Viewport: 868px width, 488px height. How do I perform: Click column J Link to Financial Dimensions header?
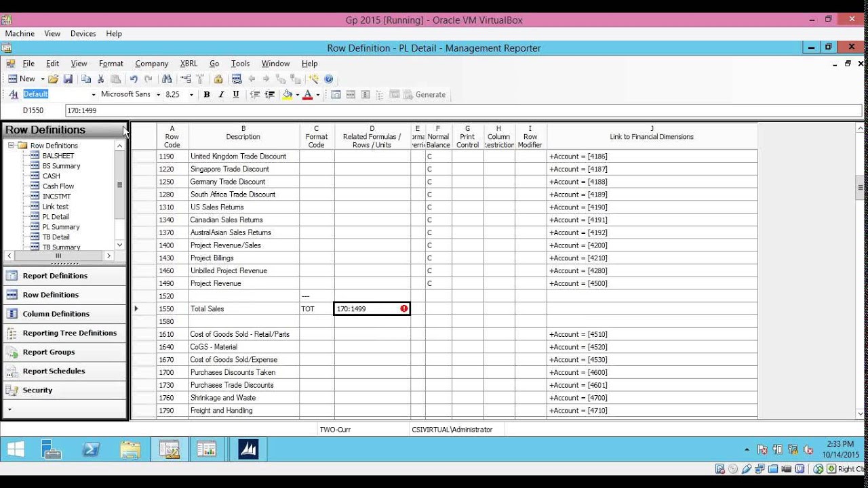pyautogui.click(x=652, y=136)
